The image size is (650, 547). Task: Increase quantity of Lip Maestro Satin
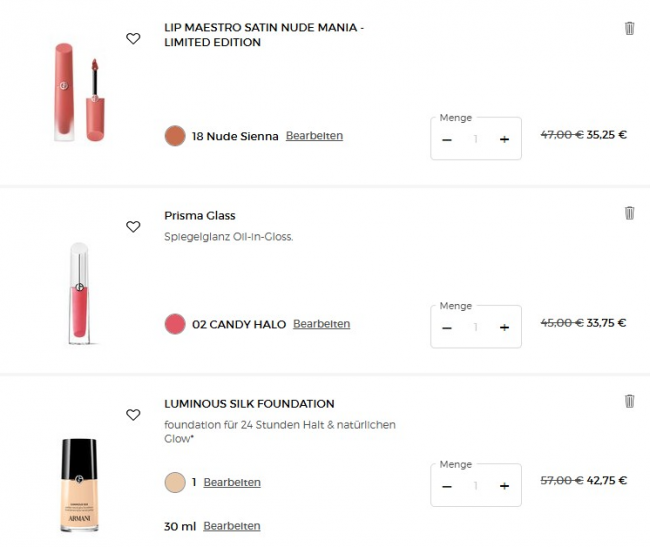[x=504, y=140]
